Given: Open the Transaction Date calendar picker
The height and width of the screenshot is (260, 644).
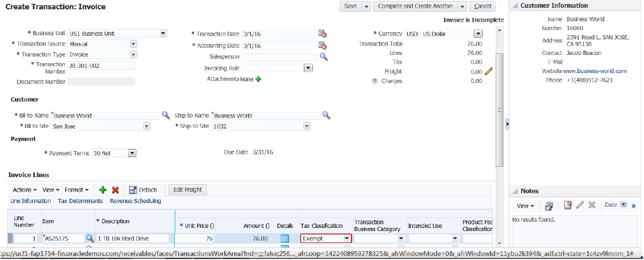Looking at the screenshot, I should [323, 33].
